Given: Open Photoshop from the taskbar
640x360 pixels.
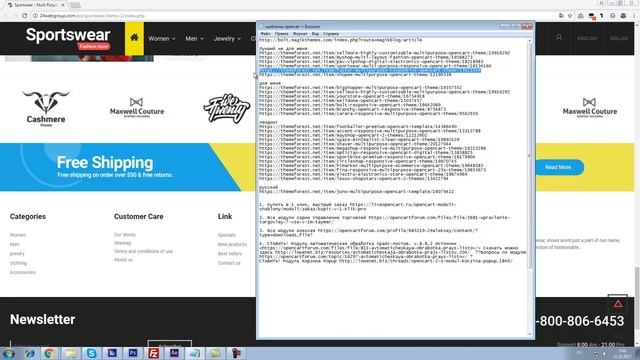Looking at the screenshot, I should coord(133,353).
